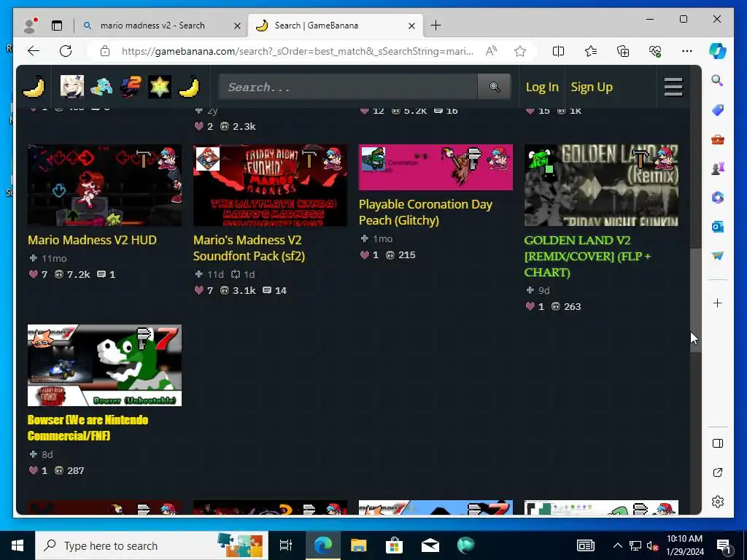This screenshot has width=747, height=560.
Task: Close the Search | GameBanana tab
Action: pyautogui.click(x=411, y=26)
